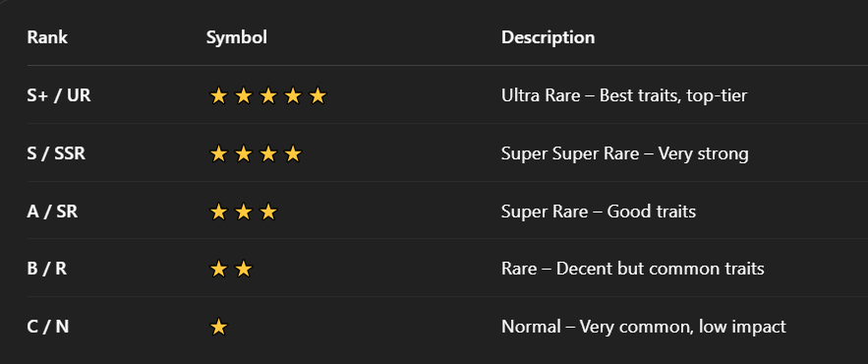
Task: Click the Ultra Rare description text
Action: click(624, 95)
